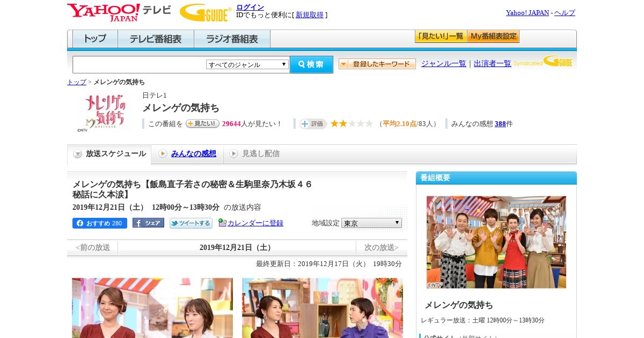The width and height of the screenshot is (644, 338).
Task: Click the ログイン link
Action: point(250,7)
